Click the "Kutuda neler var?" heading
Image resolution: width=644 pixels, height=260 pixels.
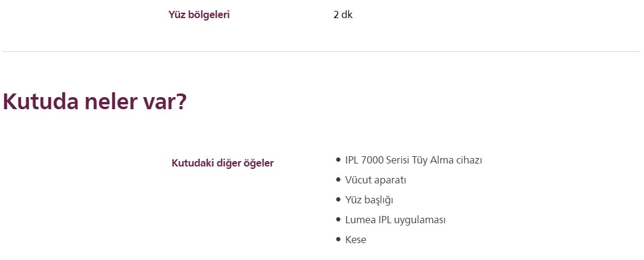tap(95, 101)
